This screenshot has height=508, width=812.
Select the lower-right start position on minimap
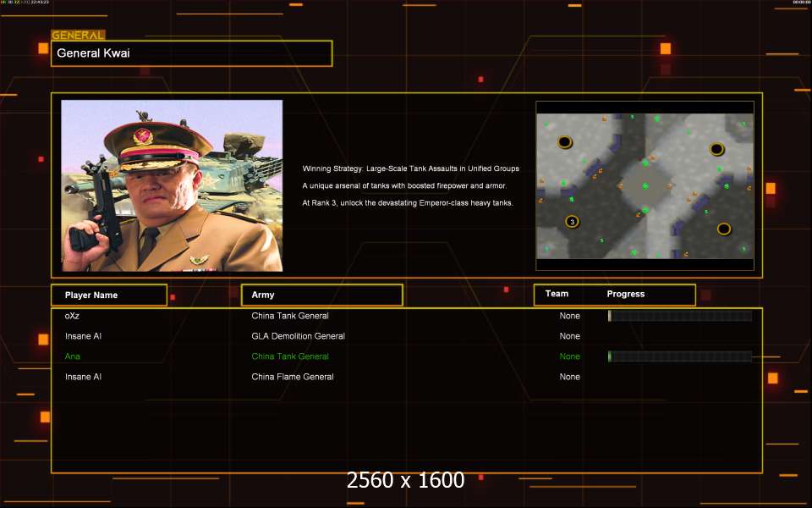coord(723,229)
